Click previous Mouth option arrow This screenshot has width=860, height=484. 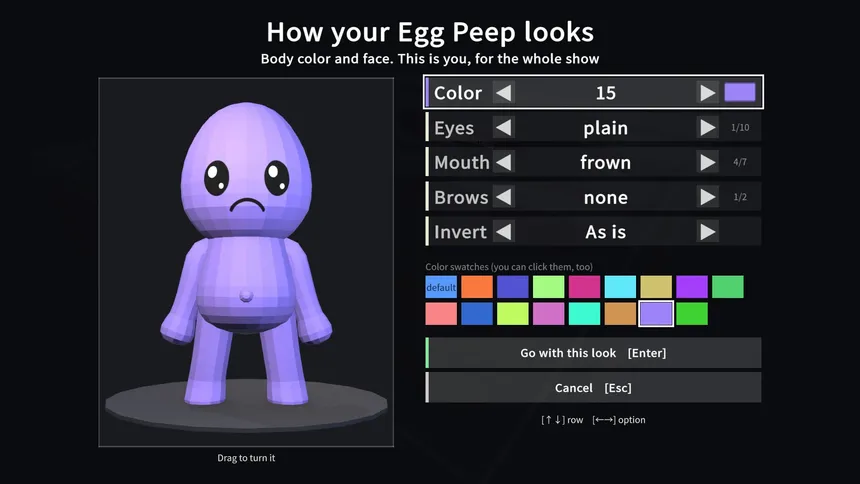pos(503,162)
